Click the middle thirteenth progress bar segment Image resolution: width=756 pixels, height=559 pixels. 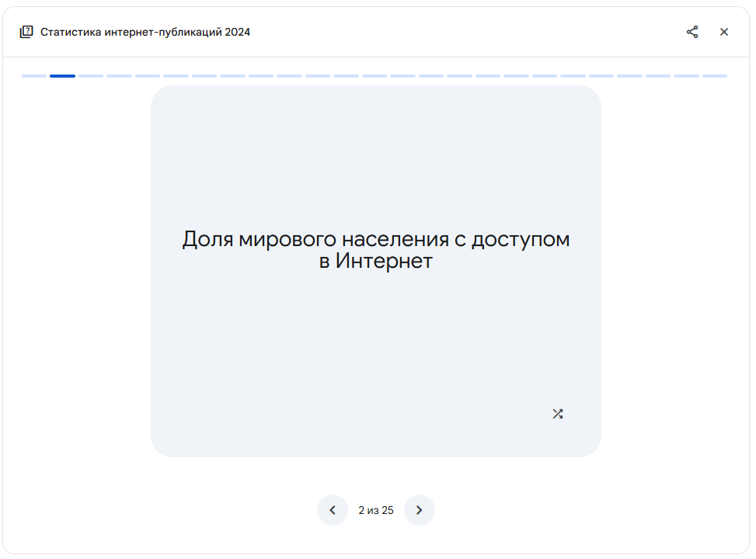pos(375,76)
